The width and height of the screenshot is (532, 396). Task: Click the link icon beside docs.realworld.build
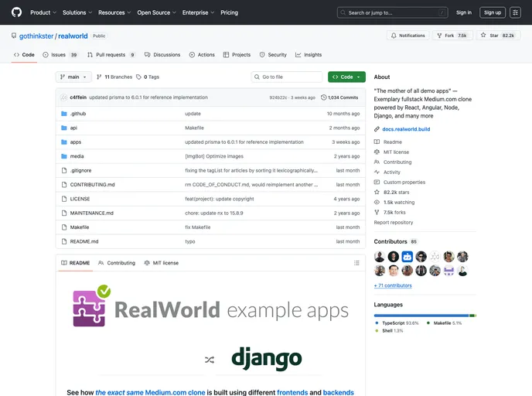(x=377, y=129)
